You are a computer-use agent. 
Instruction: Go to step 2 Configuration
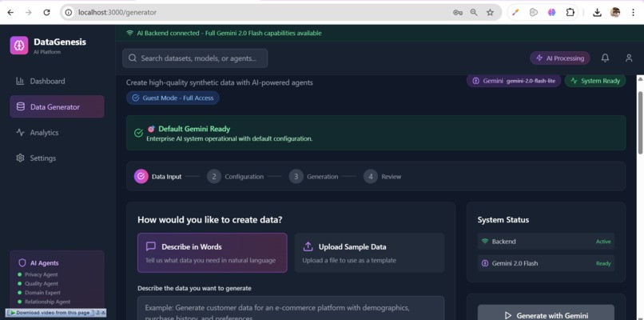tap(236, 177)
